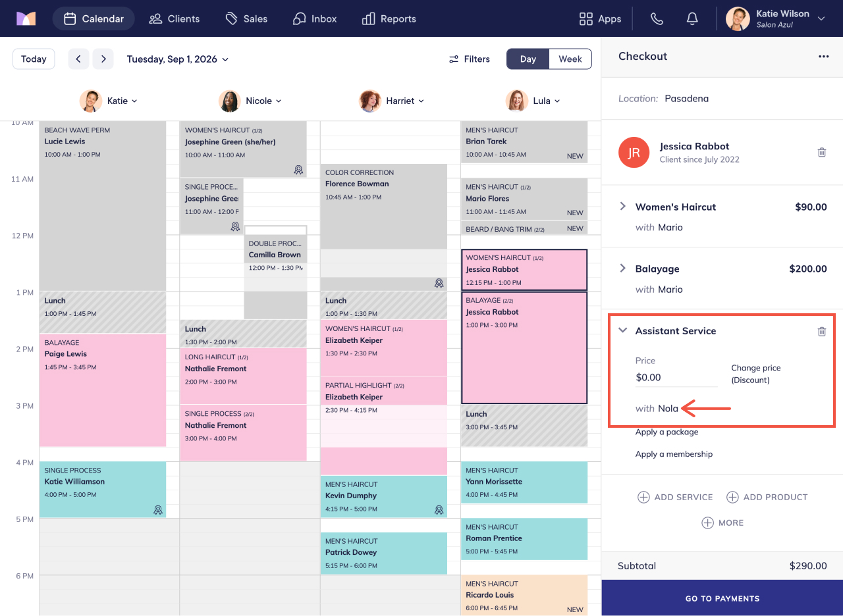
Task: Open the Filters options
Action: pos(470,59)
